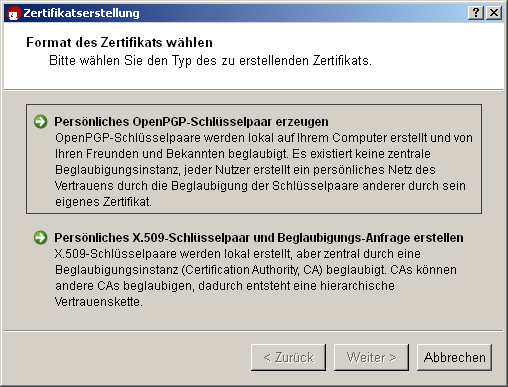The width and height of the screenshot is (508, 387).
Task: Click the X.509 description paragraph text
Action: tap(256, 278)
